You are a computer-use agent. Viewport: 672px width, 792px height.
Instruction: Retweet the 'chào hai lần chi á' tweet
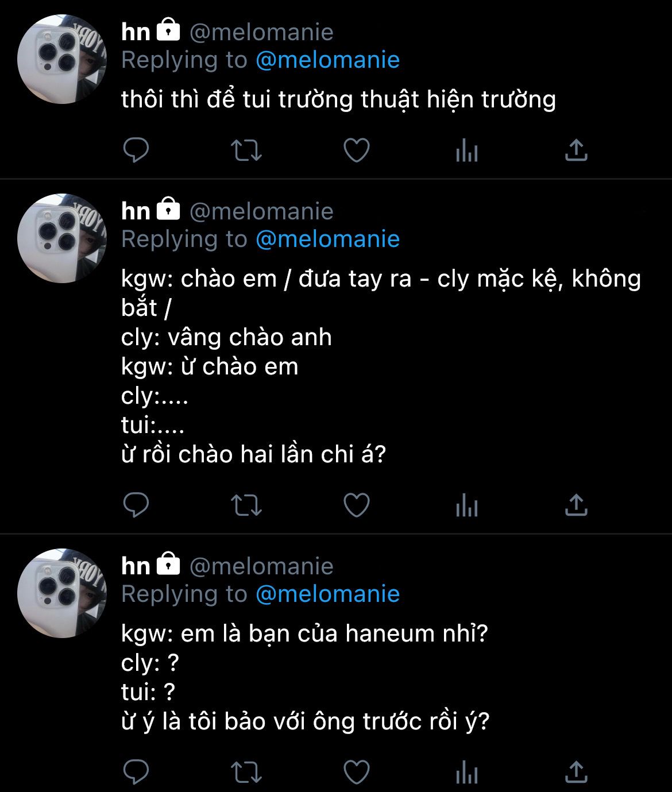tap(246, 505)
